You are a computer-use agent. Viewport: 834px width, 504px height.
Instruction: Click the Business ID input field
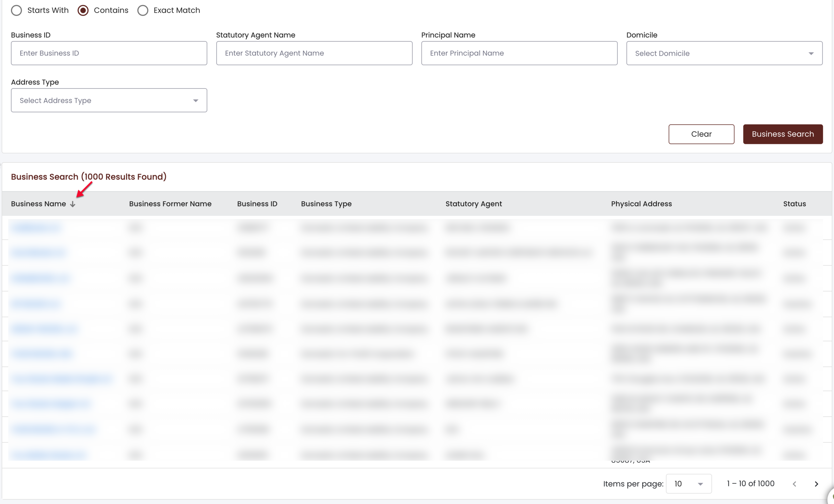109,53
